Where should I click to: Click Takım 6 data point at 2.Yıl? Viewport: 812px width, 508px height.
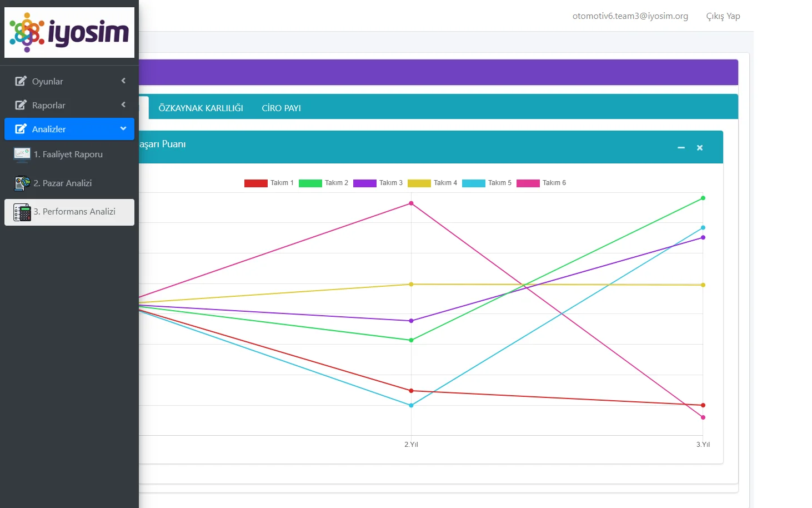pos(411,203)
